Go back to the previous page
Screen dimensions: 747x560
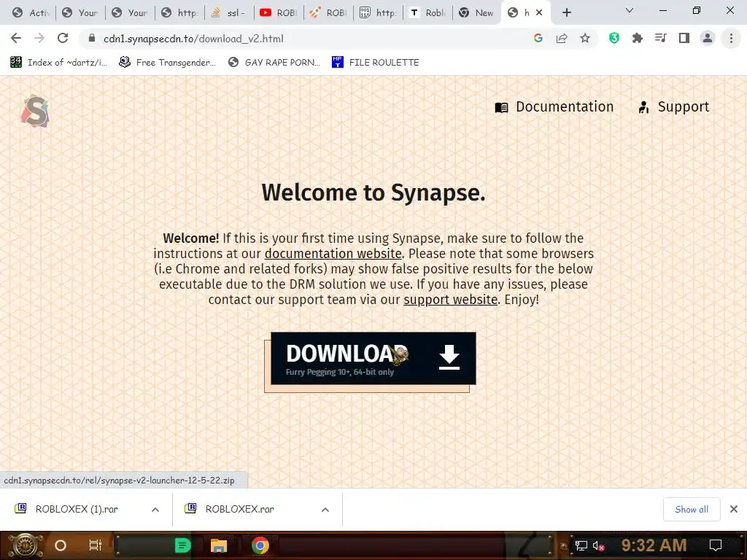16,38
